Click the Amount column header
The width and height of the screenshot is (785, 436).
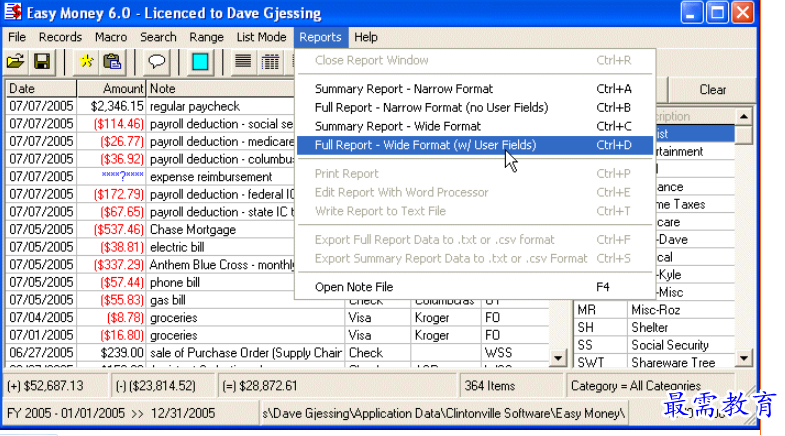point(111,89)
